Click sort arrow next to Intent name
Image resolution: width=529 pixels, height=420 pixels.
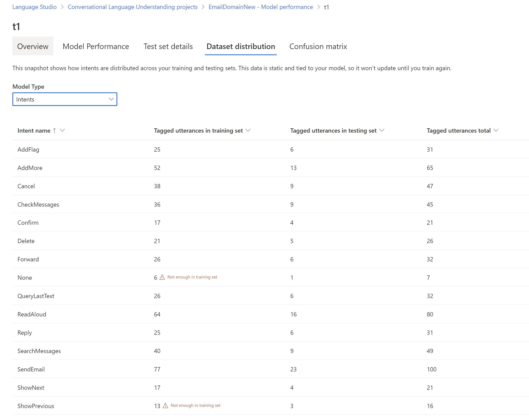pos(54,131)
